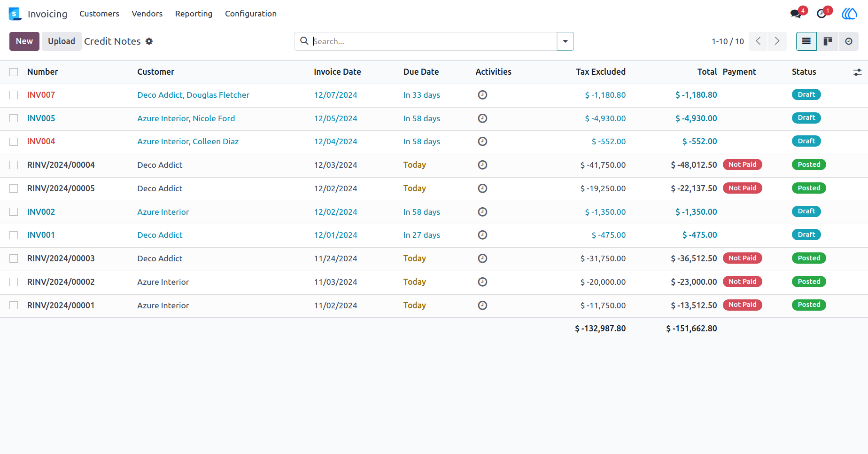Tick the RINV/2024/00002 row checkbox
Image resolution: width=868 pixels, height=454 pixels.
(14, 282)
